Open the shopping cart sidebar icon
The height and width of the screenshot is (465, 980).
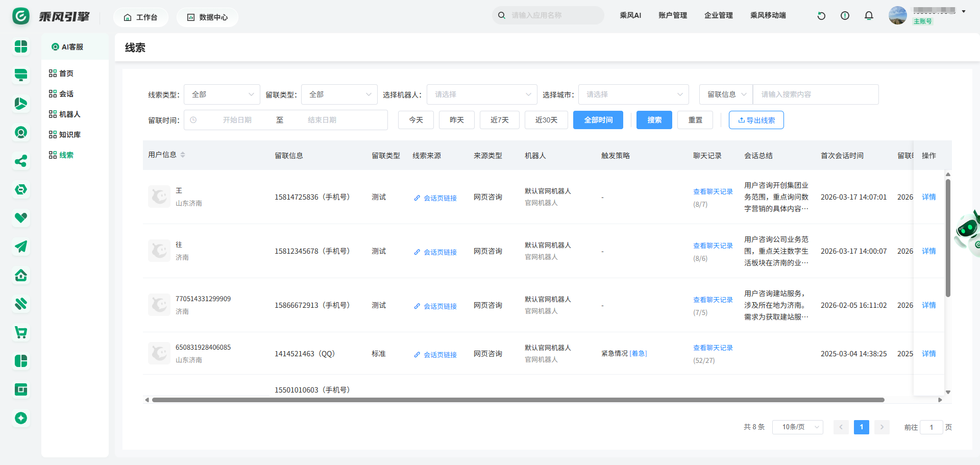coord(21,333)
